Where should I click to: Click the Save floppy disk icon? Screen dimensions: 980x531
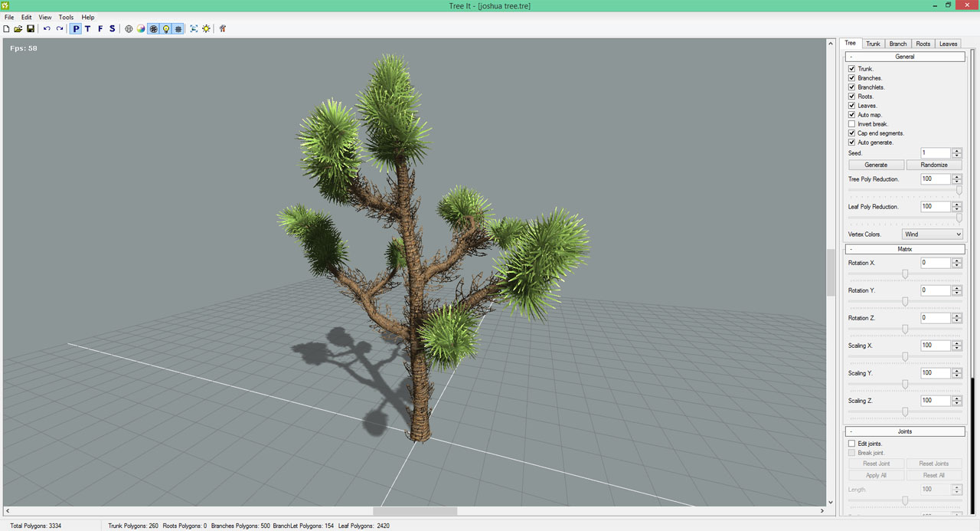[x=31, y=29]
